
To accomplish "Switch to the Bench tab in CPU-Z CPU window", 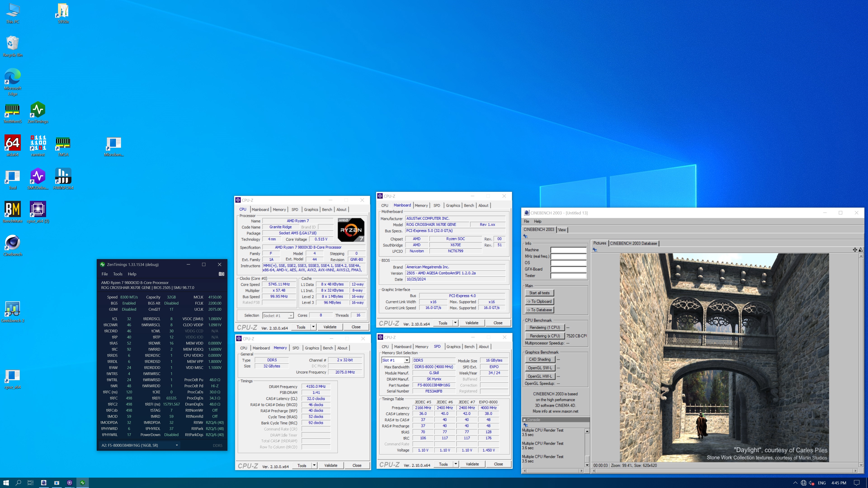I will [326, 209].
